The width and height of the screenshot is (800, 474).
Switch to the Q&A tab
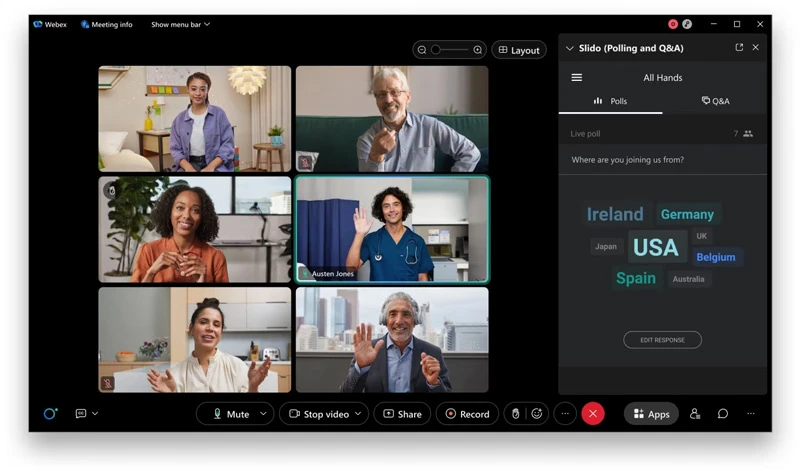[715, 101]
